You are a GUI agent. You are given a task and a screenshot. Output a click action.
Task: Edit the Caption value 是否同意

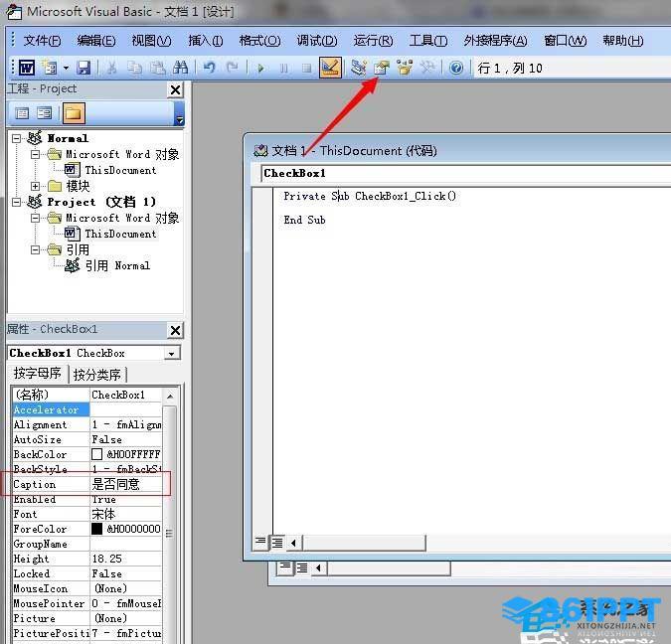126,484
